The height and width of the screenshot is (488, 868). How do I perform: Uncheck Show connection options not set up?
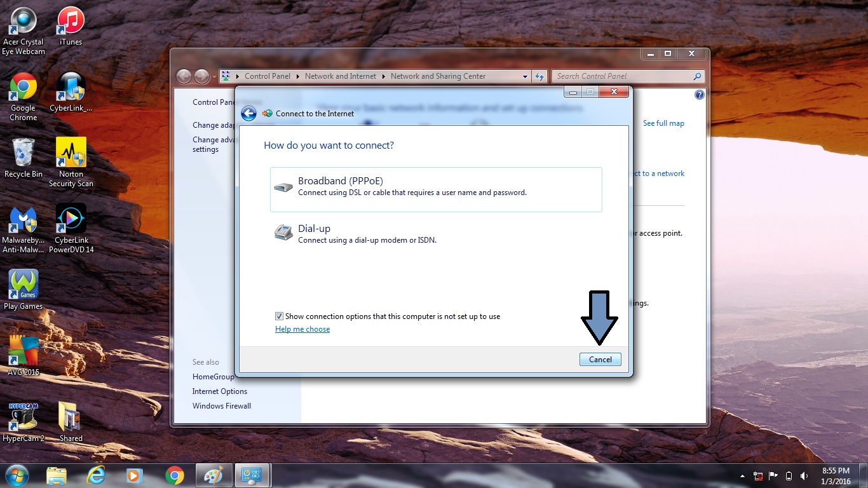pyautogui.click(x=279, y=316)
